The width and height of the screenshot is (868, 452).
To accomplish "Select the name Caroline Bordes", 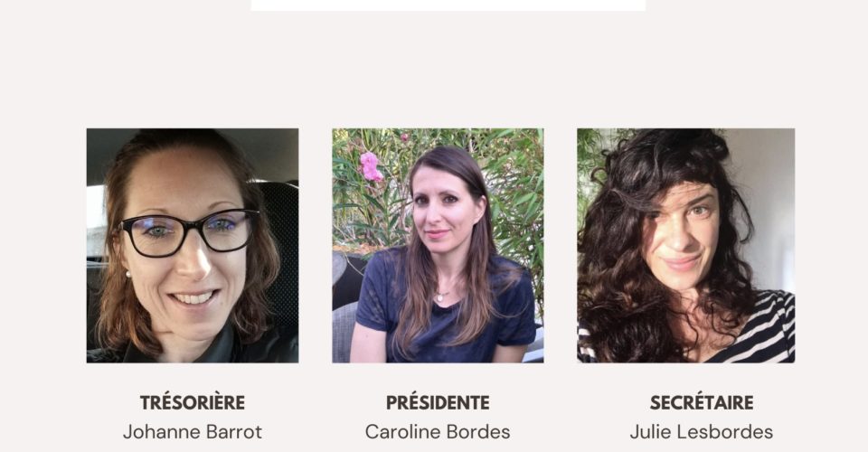I will pyautogui.click(x=438, y=431).
